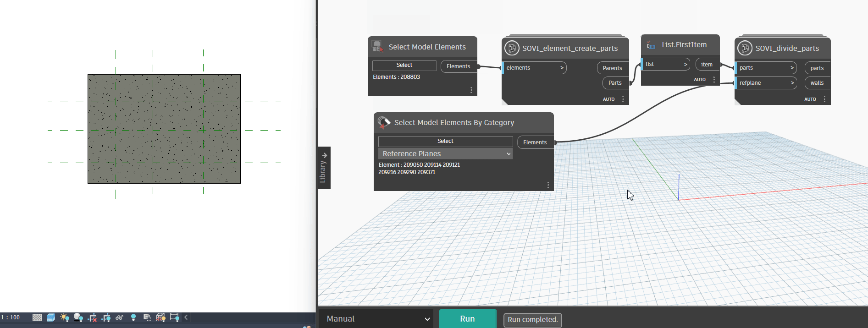
Task: Click the Select Model Elements node icon
Action: pos(377,46)
